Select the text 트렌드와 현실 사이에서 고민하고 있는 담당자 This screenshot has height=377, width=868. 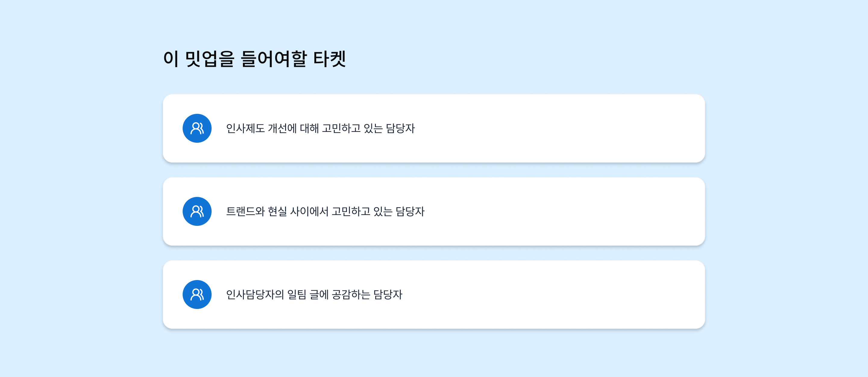point(325,211)
